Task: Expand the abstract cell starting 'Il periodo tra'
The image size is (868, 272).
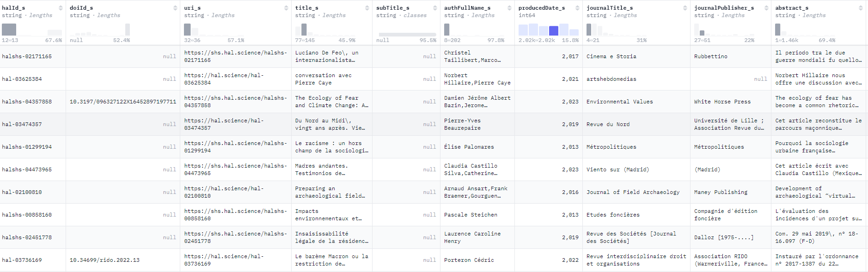Action: [818, 56]
